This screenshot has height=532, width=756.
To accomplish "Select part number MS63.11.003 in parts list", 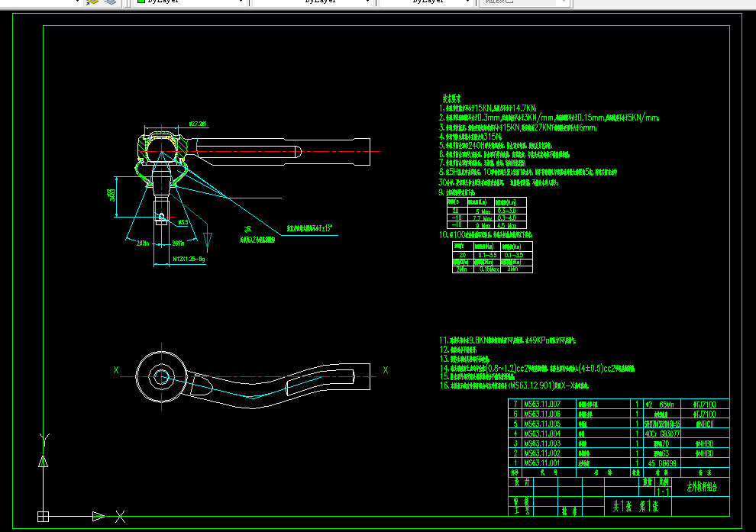I will 542,443.
